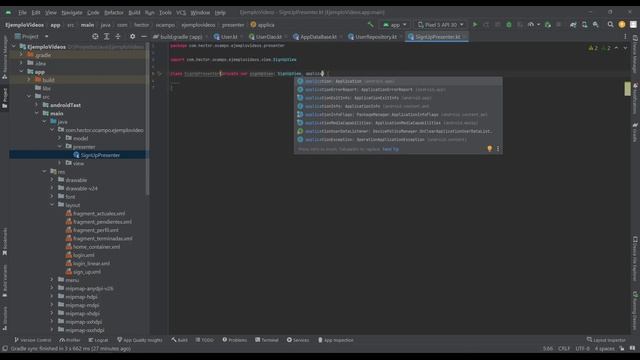Click the Select Opened File target icon
The height and width of the screenshot is (360, 640).
[95, 36]
